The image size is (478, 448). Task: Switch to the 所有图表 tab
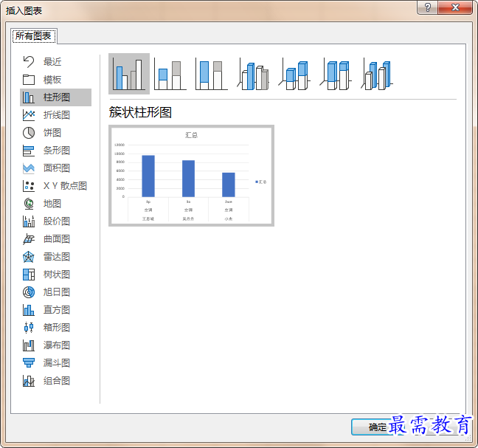33,36
